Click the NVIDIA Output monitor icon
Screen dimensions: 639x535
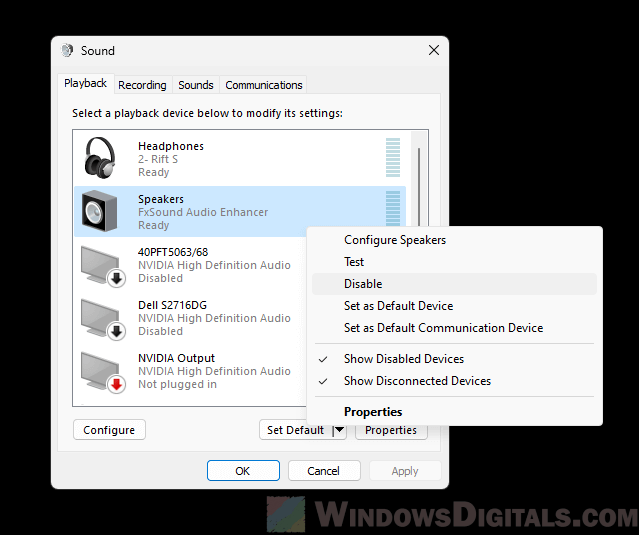pos(102,372)
